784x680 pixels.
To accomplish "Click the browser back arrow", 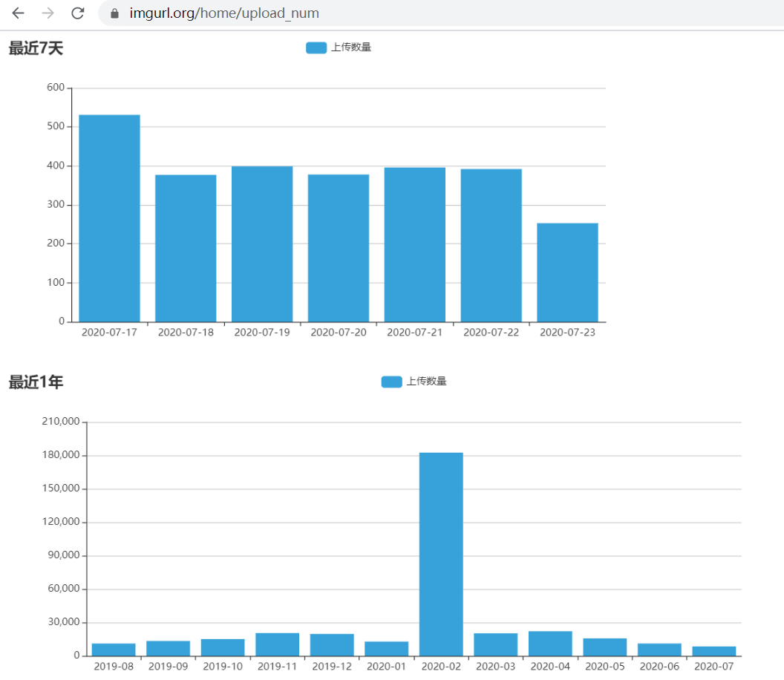I will point(18,13).
